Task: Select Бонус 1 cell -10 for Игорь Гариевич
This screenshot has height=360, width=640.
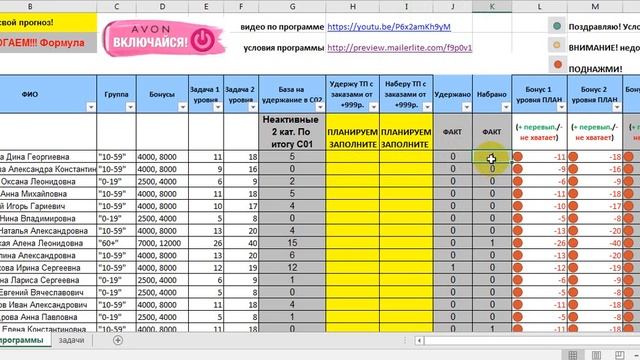Action: [x=540, y=206]
